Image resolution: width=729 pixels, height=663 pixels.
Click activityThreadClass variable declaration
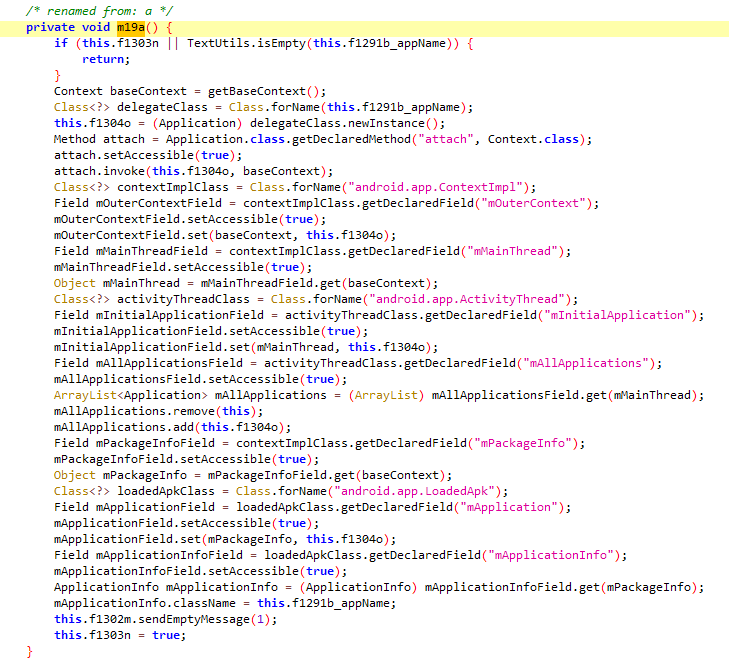pyautogui.click(x=183, y=299)
